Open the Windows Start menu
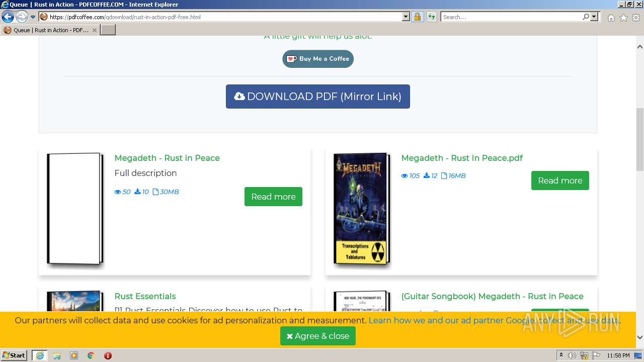The image size is (644, 362). click(14, 355)
